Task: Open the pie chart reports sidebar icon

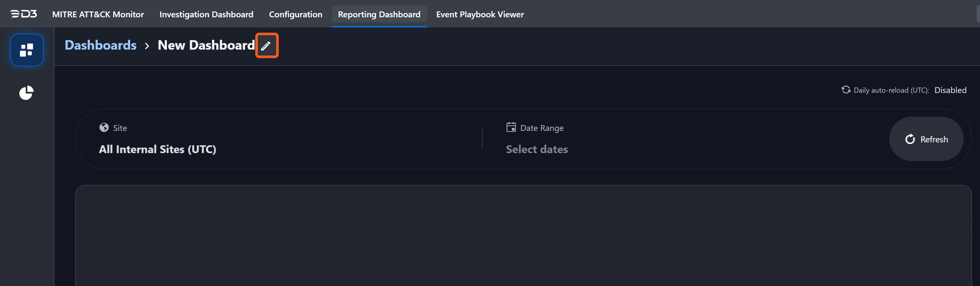Action: 26,92
